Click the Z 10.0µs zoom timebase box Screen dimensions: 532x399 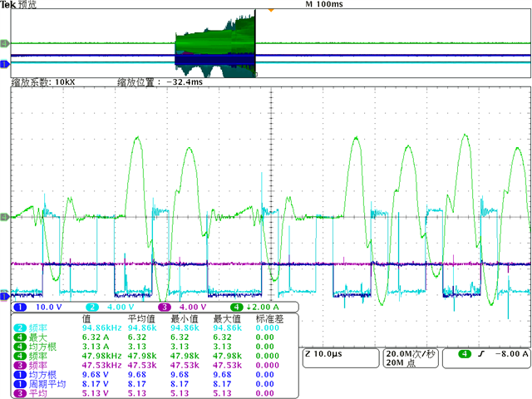click(341, 358)
